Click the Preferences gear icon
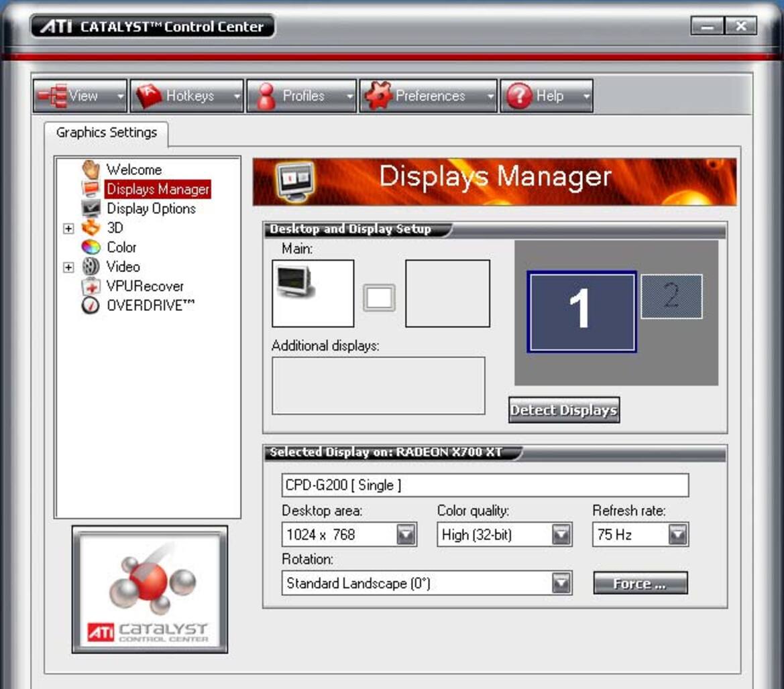Viewport: 784px width, 689px height. pos(378,95)
